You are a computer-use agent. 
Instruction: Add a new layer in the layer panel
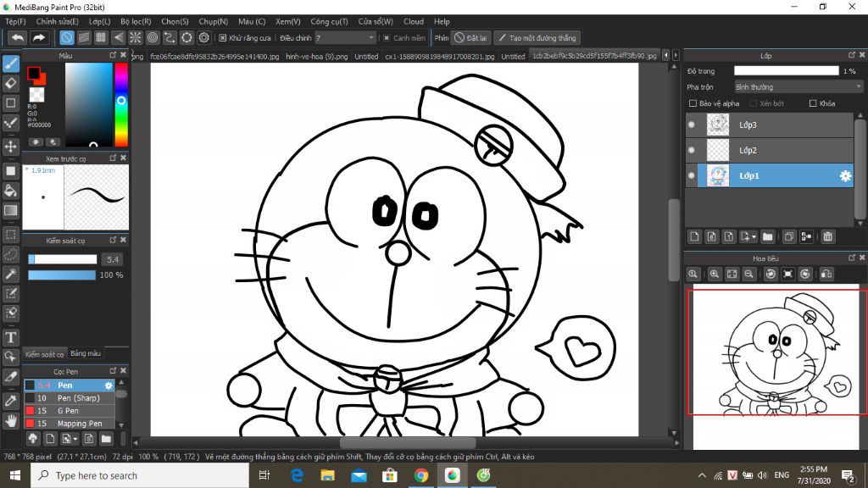[x=695, y=237]
